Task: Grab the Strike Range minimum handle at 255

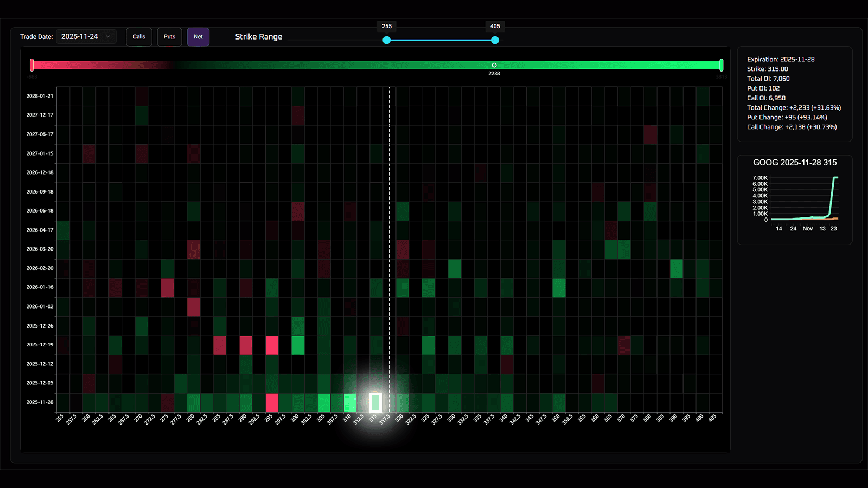Action: [386, 40]
